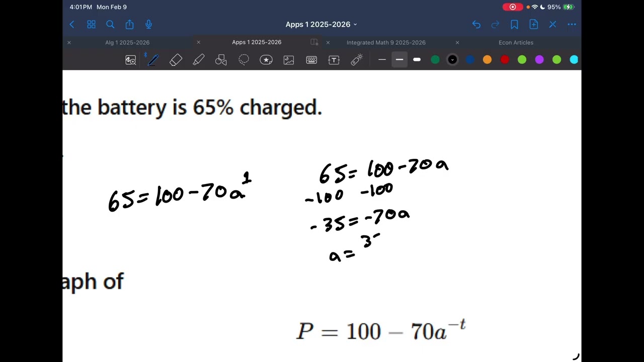The width and height of the screenshot is (644, 362).
Task: Open split view icon in Apps 1 tab
Action: point(314,42)
